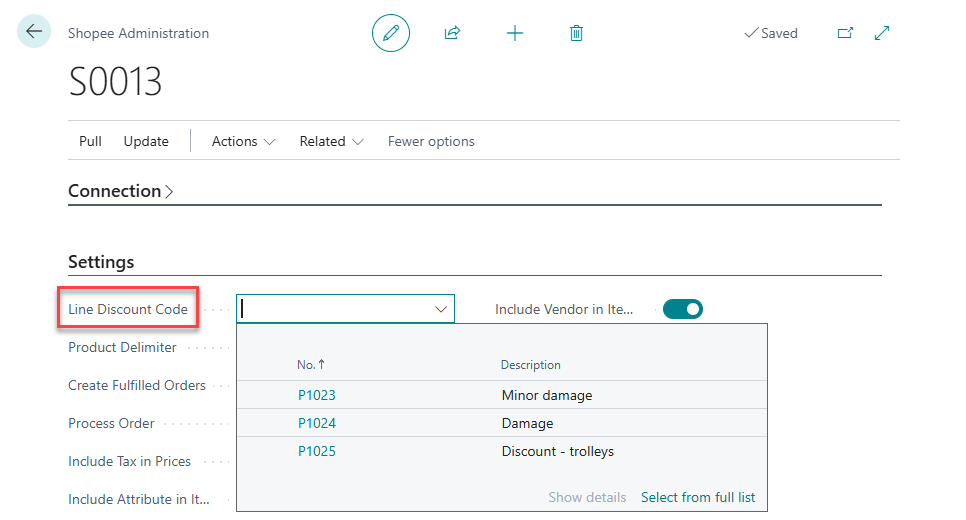
Task: Open record in new window icon
Action: point(845,33)
